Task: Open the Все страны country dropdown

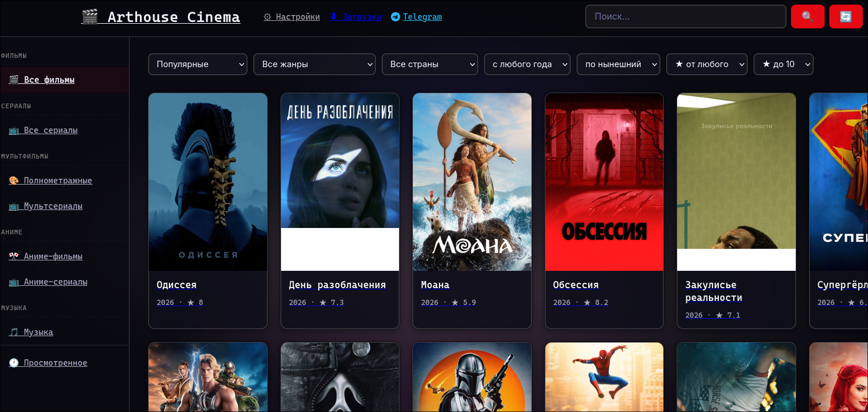Action: (430, 64)
